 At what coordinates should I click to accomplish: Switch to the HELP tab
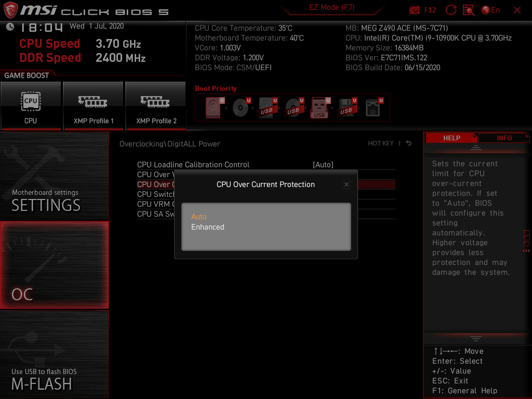(451, 138)
